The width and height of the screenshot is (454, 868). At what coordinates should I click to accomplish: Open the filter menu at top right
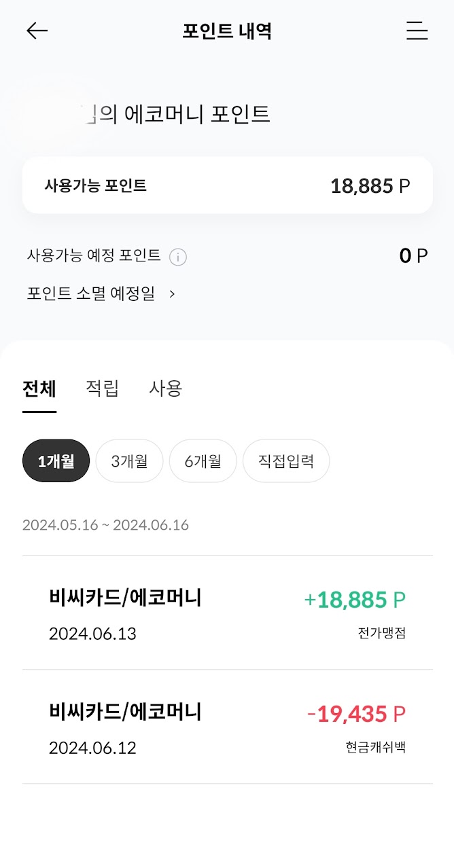[x=417, y=31]
